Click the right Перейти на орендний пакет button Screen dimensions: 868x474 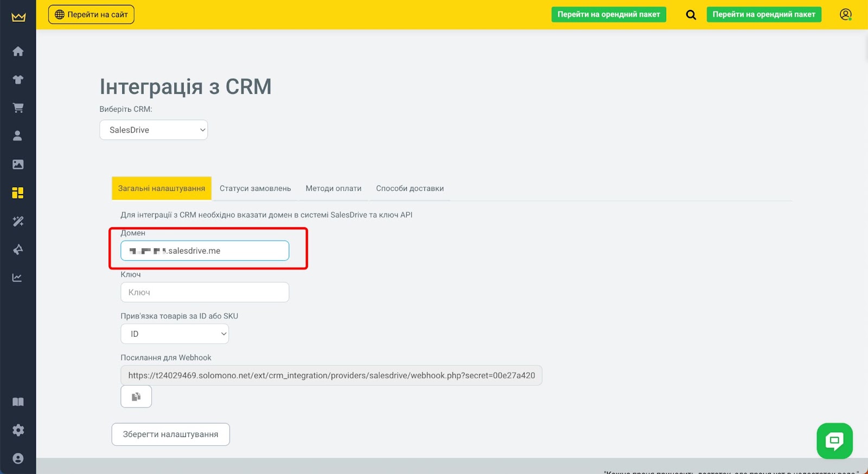click(764, 15)
